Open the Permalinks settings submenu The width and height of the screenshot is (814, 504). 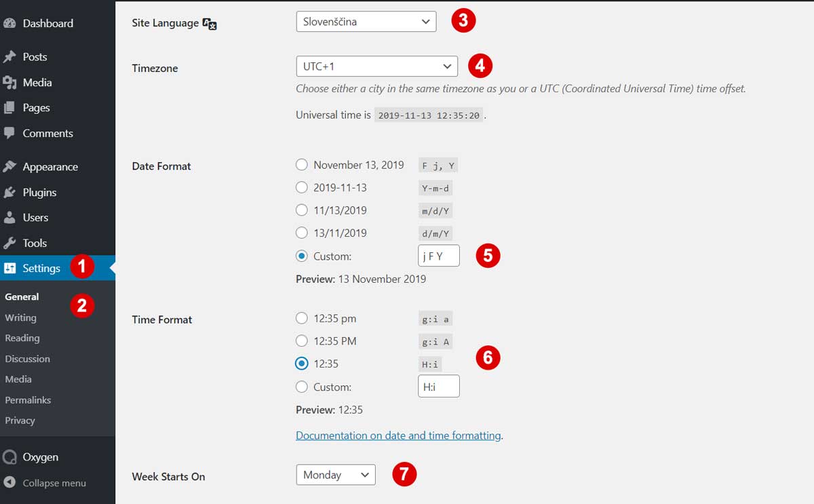pyautogui.click(x=28, y=400)
